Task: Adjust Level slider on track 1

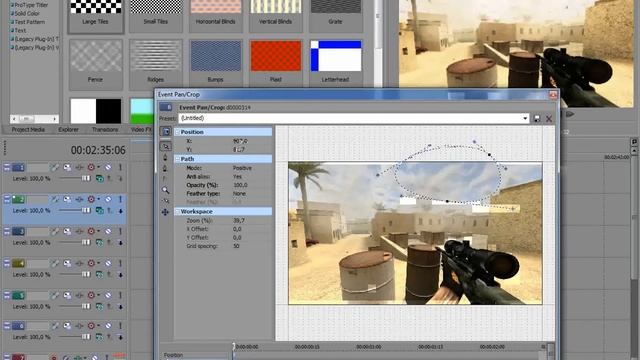Action: pyautogui.click(x=86, y=179)
